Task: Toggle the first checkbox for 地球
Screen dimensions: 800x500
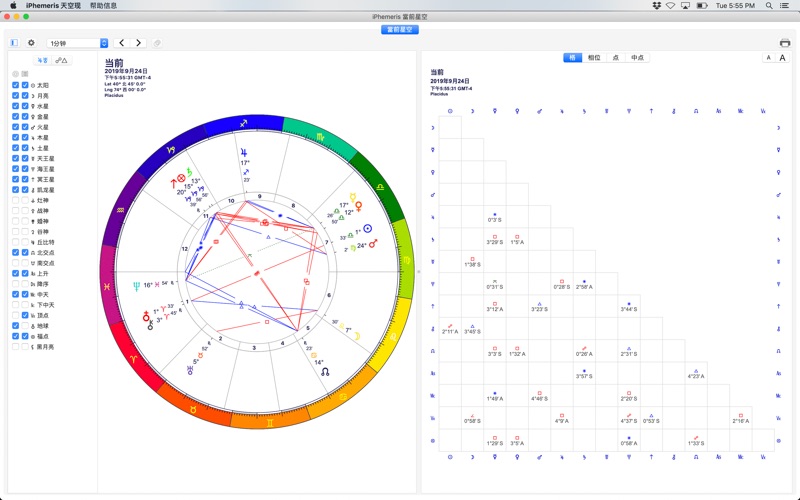Action: [x=15, y=326]
